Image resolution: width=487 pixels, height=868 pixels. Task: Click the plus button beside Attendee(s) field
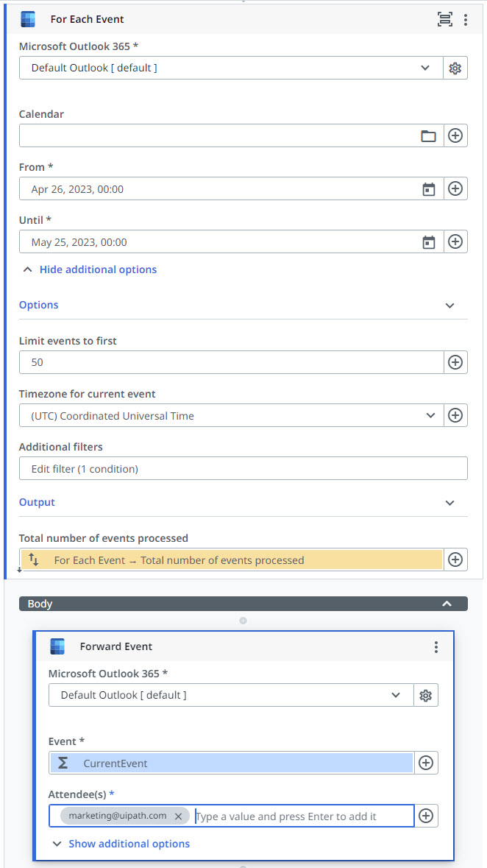425,816
